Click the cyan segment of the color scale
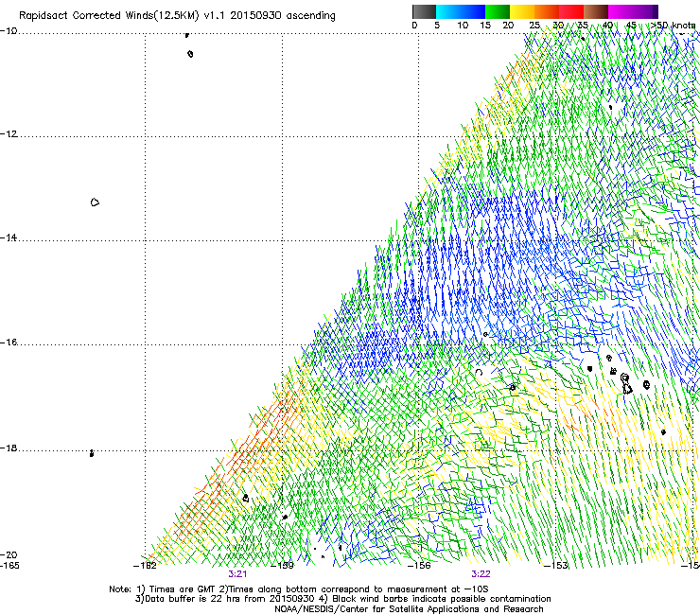 coord(448,11)
